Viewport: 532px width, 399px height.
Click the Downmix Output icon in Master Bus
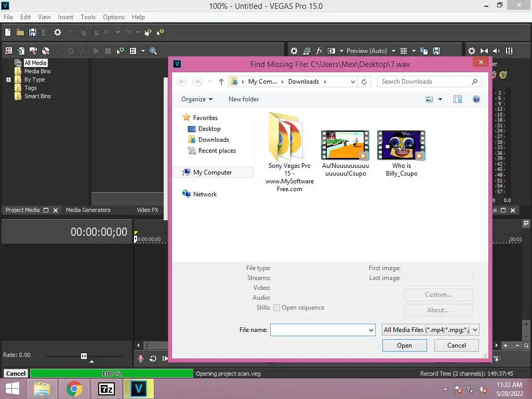[484, 51]
